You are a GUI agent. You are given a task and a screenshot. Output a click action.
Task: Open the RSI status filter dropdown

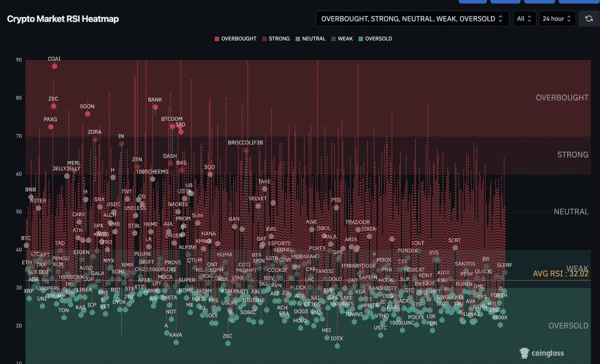(412, 18)
